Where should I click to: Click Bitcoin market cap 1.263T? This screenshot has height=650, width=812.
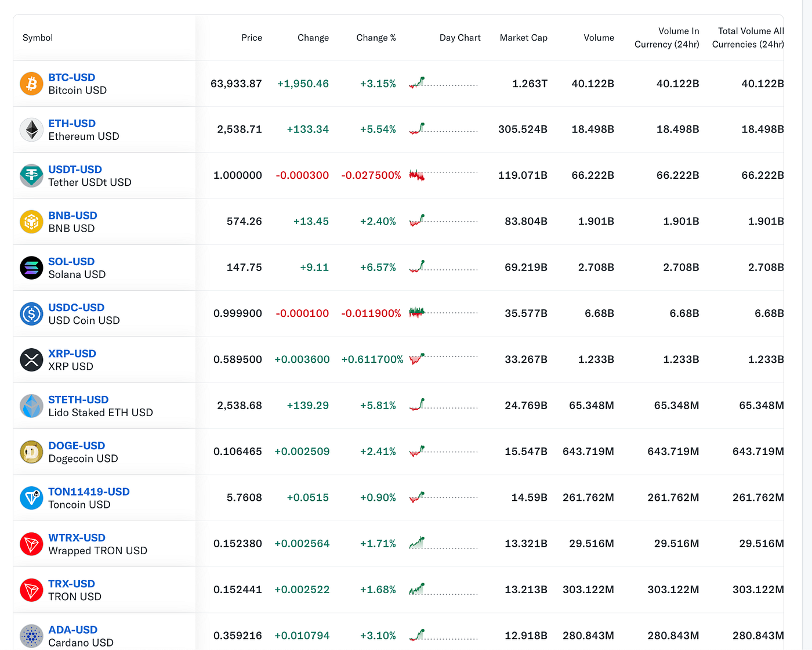(530, 84)
